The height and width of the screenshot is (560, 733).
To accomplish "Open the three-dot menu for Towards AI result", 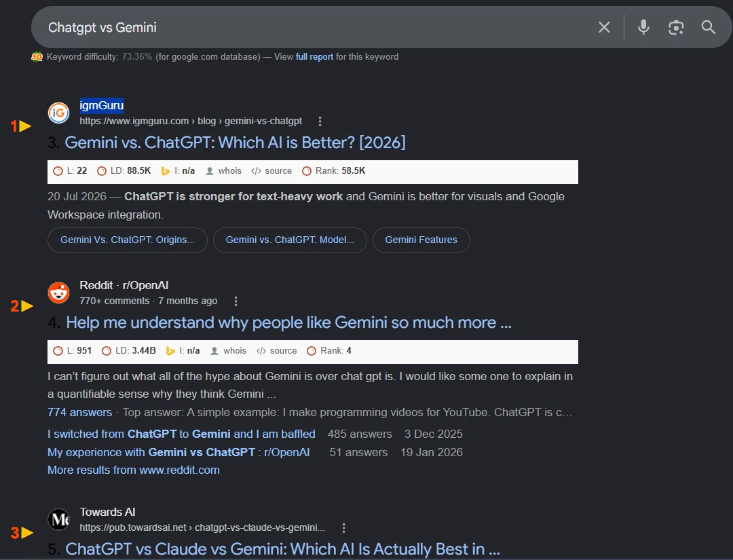I will (x=343, y=528).
